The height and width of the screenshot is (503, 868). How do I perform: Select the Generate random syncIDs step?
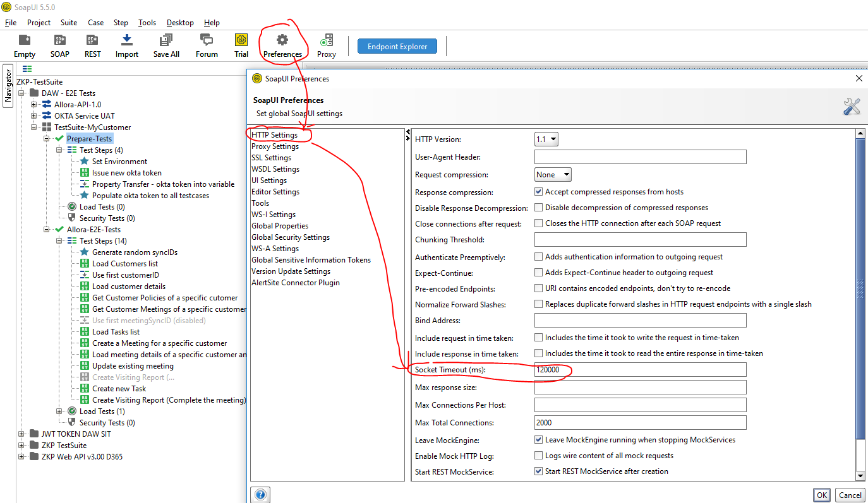click(x=135, y=252)
